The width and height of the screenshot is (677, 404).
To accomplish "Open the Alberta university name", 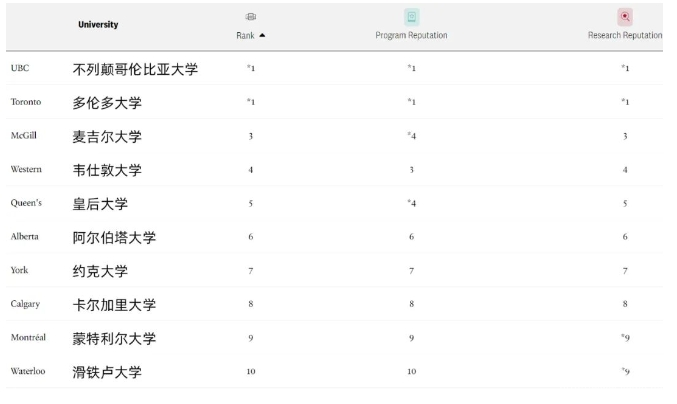I will [25, 237].
